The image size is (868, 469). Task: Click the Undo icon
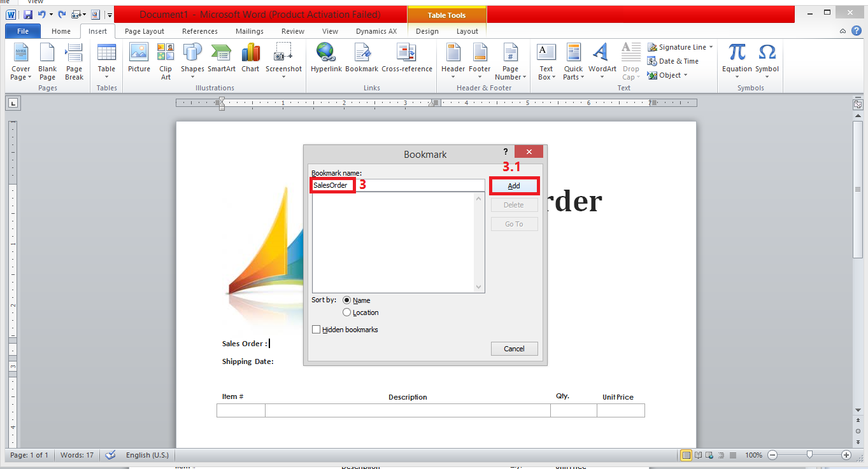pos(41,14)
